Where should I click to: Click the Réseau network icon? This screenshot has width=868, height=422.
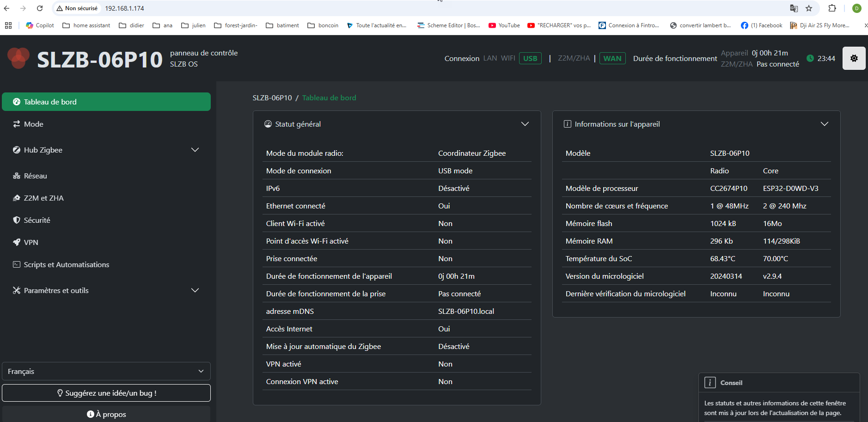click(x=17, y=176)
